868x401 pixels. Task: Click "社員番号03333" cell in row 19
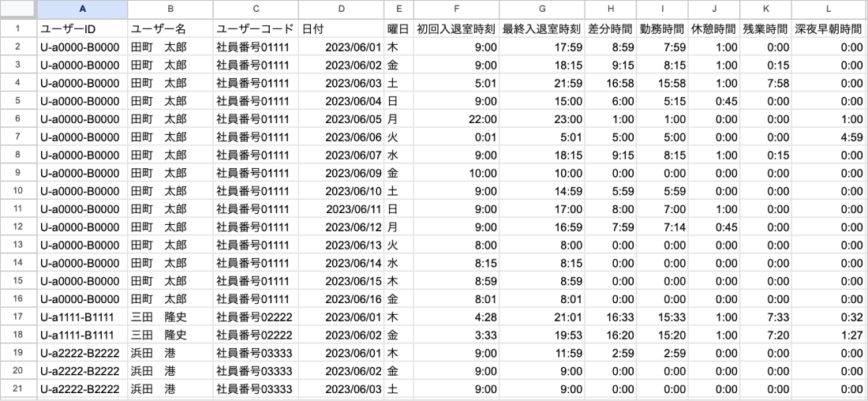(x=255, y=353)
